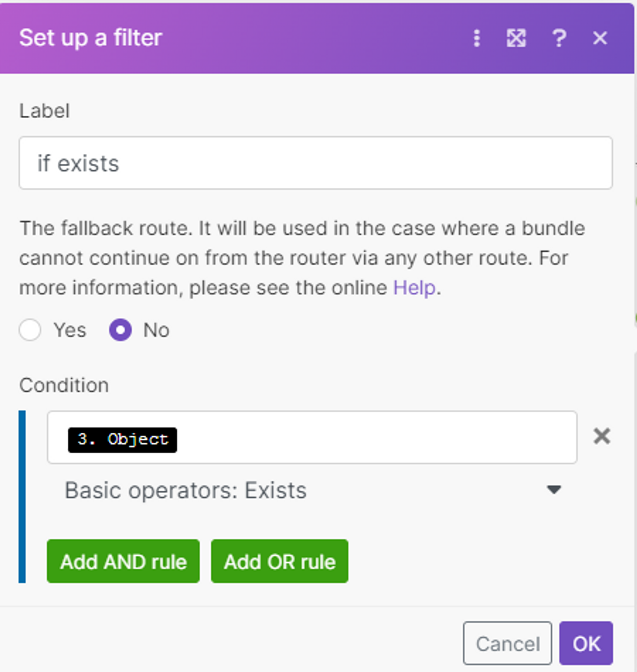Open the three-dot options menu
This screenshot has height=672, width=637.
click(x=477, y=38)
